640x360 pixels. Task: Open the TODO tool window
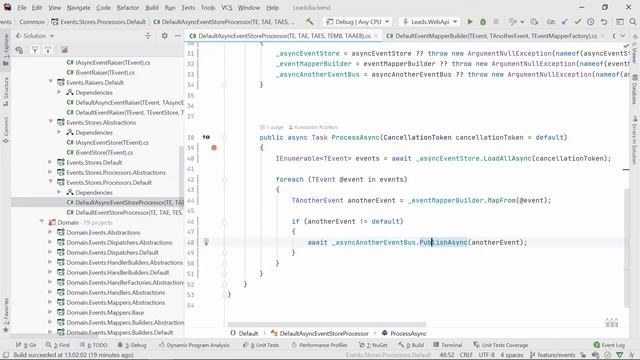93,345
